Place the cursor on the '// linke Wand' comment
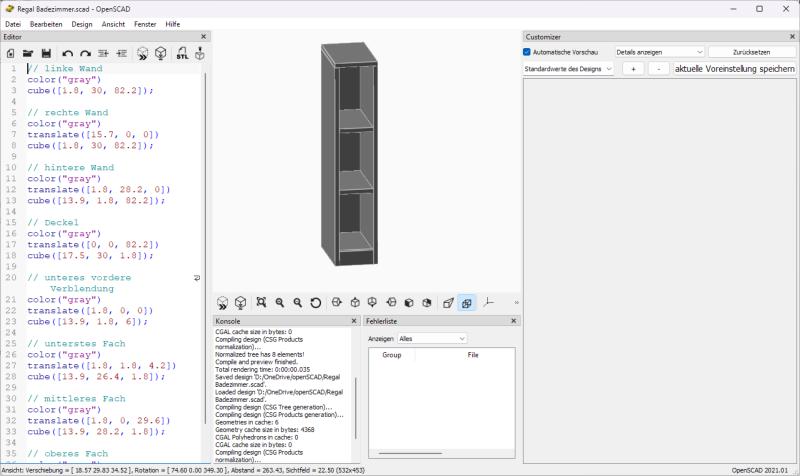 65,68
